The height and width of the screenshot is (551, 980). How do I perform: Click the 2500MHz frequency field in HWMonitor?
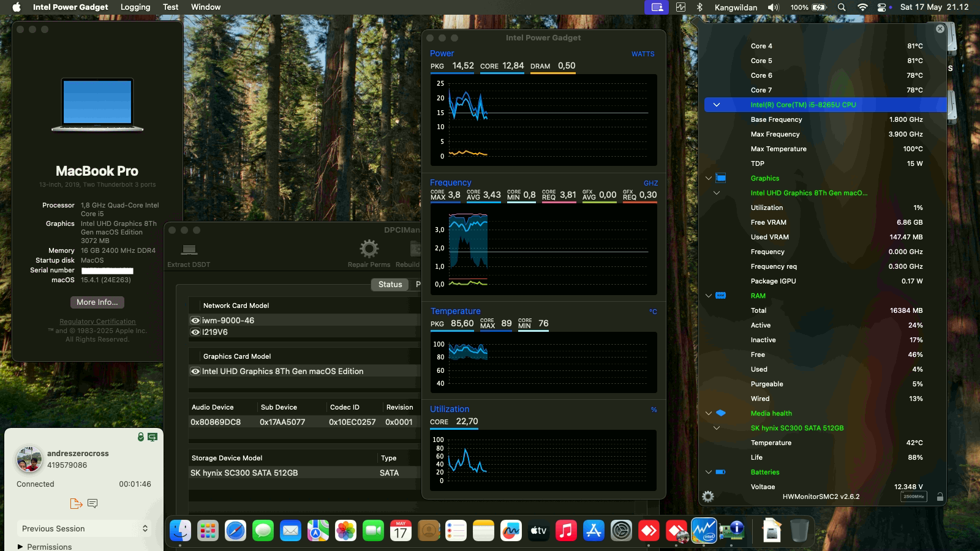tap(914, 497)
